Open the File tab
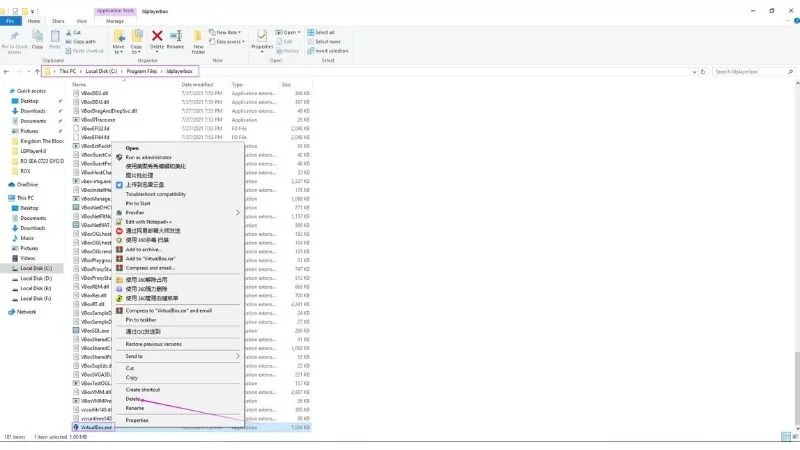800x450 pixels. click(10, 21)
